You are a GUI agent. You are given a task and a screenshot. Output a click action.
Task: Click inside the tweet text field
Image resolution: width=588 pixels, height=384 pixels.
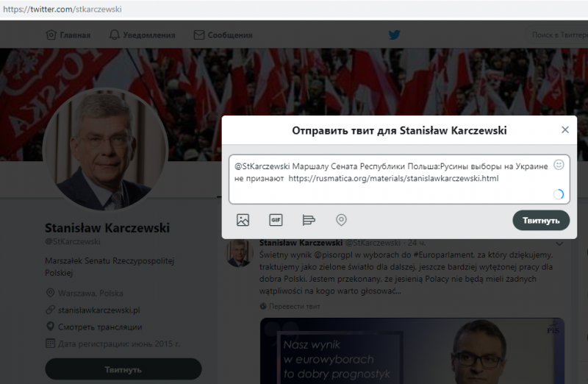(399, 179)
